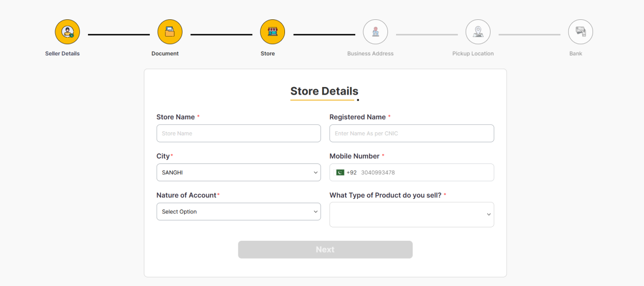
Task: Go to the Document step icon
Action: [170, 32]
